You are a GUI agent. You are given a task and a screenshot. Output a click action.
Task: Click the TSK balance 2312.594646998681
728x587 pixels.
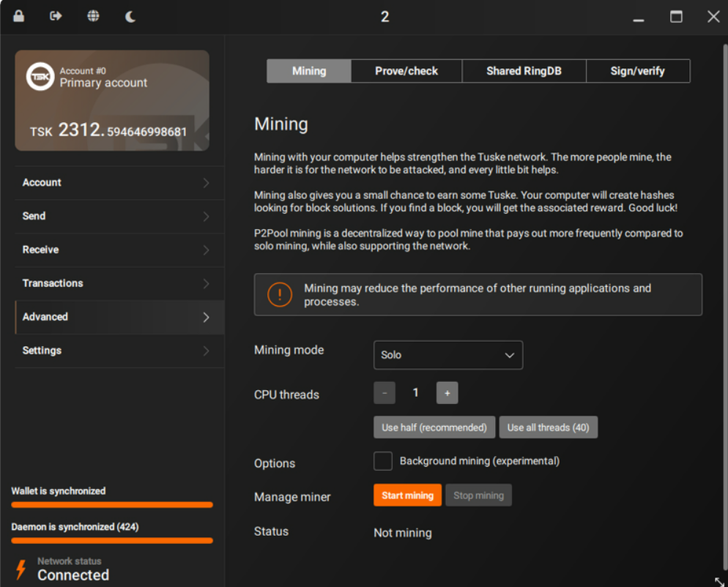(x=108, y=130)
